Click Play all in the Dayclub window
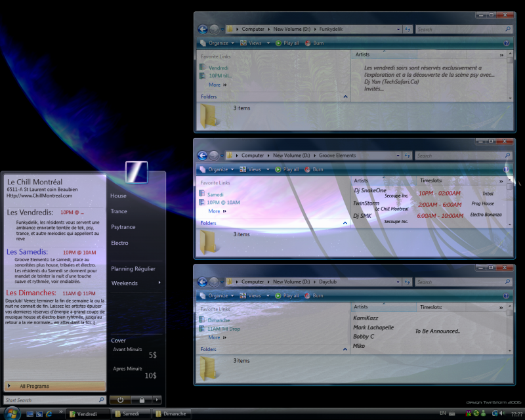The width and height of the screenshot is (525, 420). [287, 296]
